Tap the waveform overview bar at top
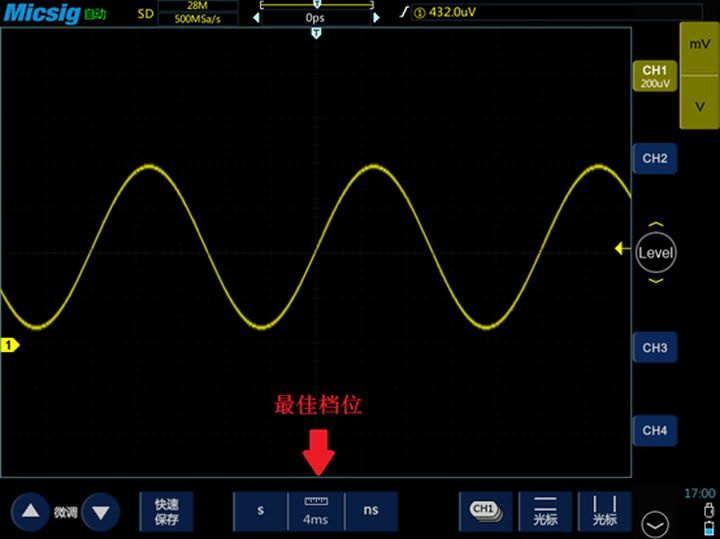The height and width of the screenshot is (539, 720). tap(316, 6)
